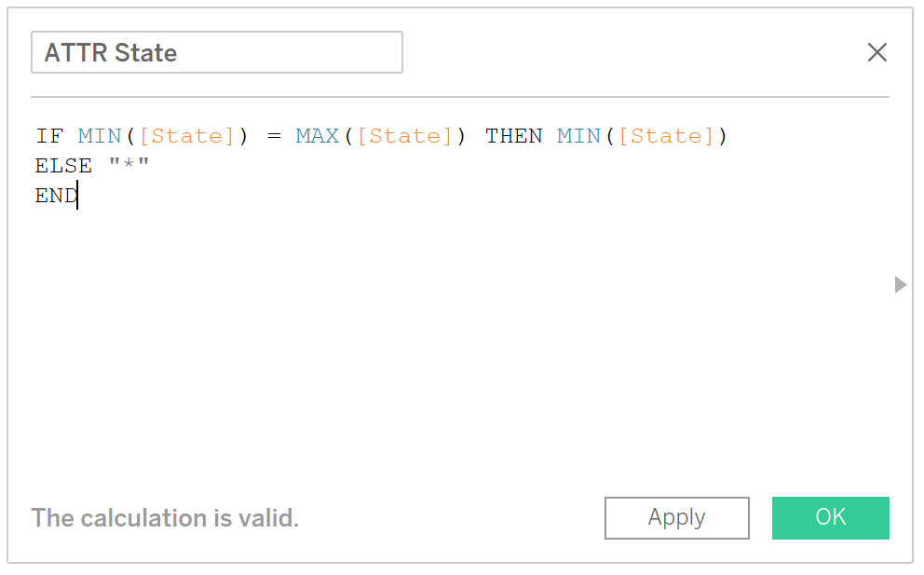Click the last [State] field reference
Screen dimensions: 924x575
click(667, 136)
